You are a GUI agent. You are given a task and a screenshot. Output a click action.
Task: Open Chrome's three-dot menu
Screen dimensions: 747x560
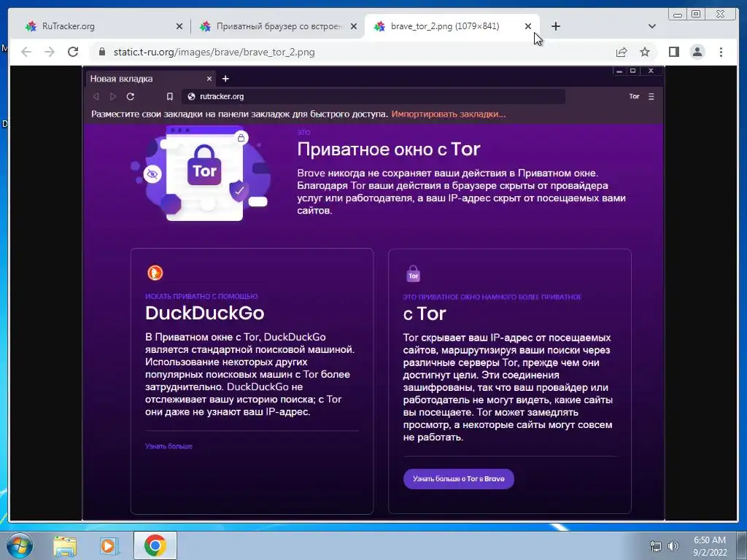pos(721,52)
